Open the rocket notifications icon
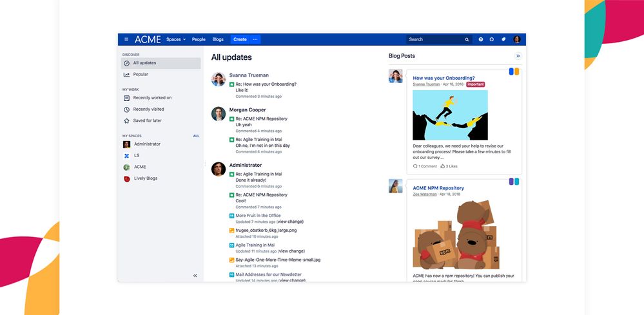 click(x=503, y=39)
